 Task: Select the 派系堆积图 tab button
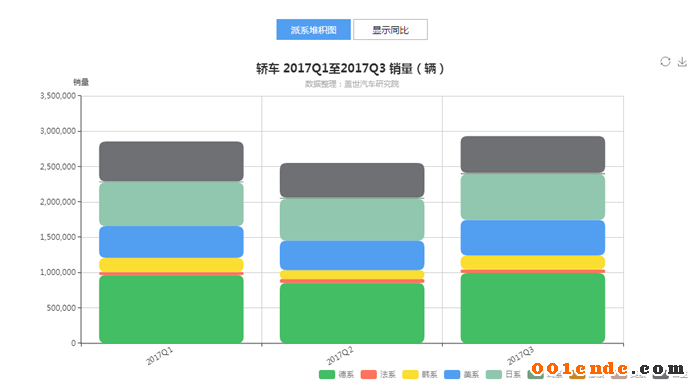(313, 29)
